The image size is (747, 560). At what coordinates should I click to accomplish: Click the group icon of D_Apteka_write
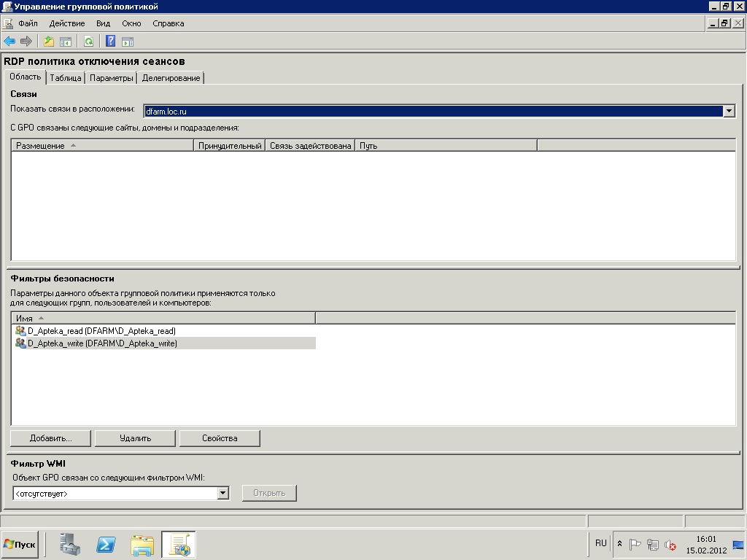20,343
